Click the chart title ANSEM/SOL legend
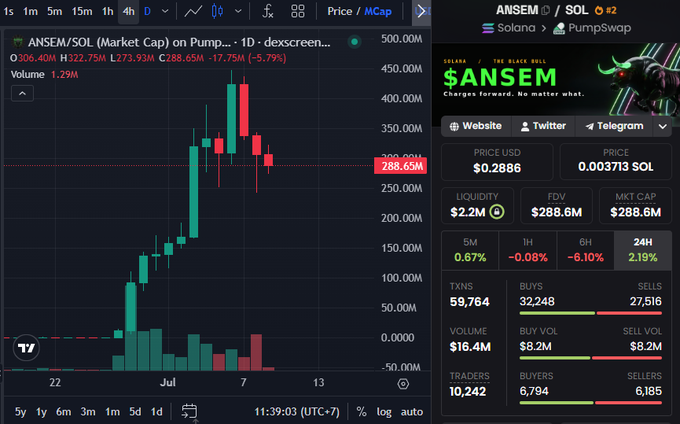Image resolution: width=680 pixels, height=424 pixels. point(179,42)
